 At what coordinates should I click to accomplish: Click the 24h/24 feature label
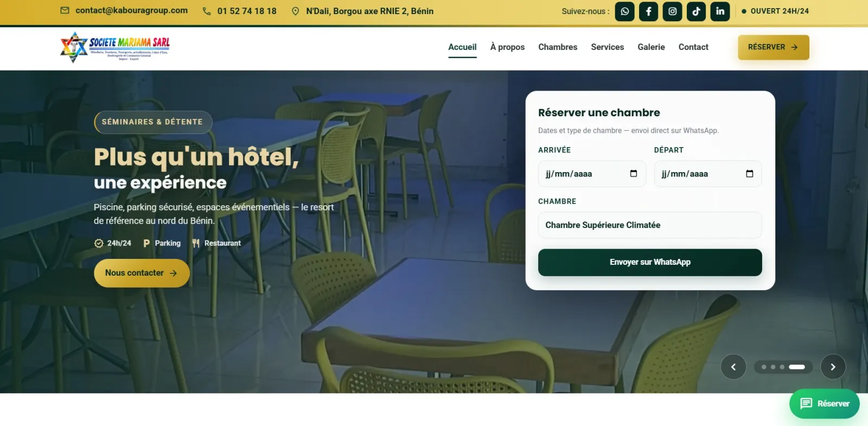pyautogui.click(x=119, y=243)
